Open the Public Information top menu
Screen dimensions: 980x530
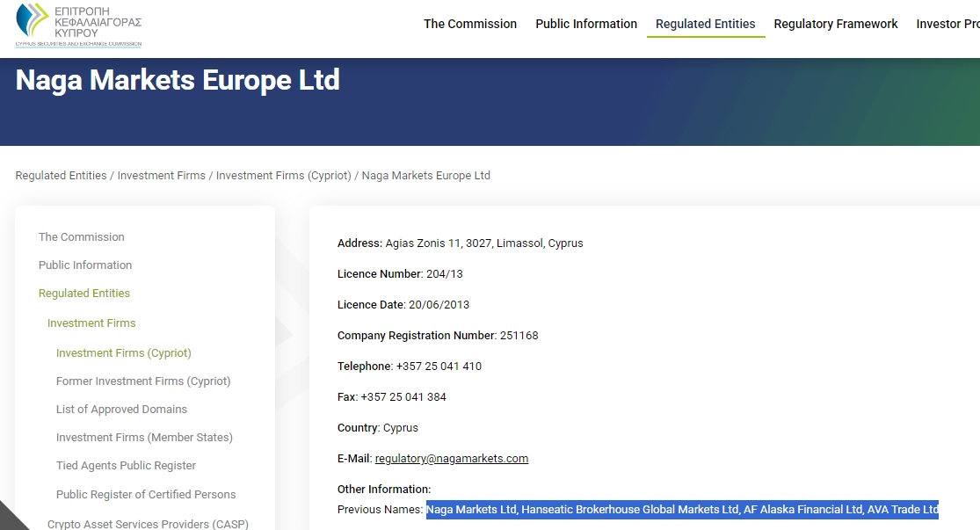pyautogui.click(x=586, y=24)
